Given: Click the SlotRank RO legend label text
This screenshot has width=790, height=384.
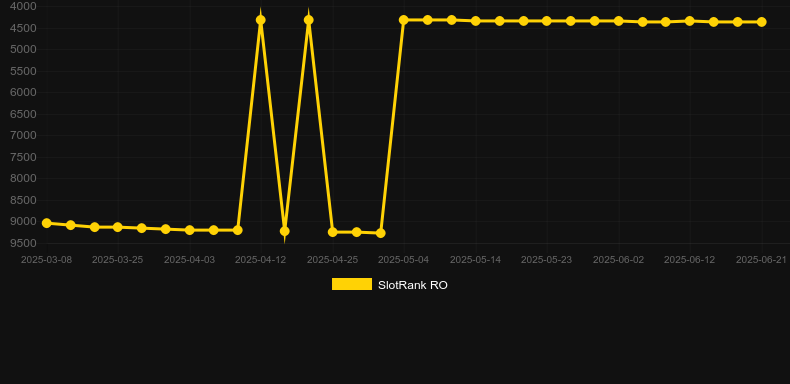Looking at the screenshot, I should [413, 285].
